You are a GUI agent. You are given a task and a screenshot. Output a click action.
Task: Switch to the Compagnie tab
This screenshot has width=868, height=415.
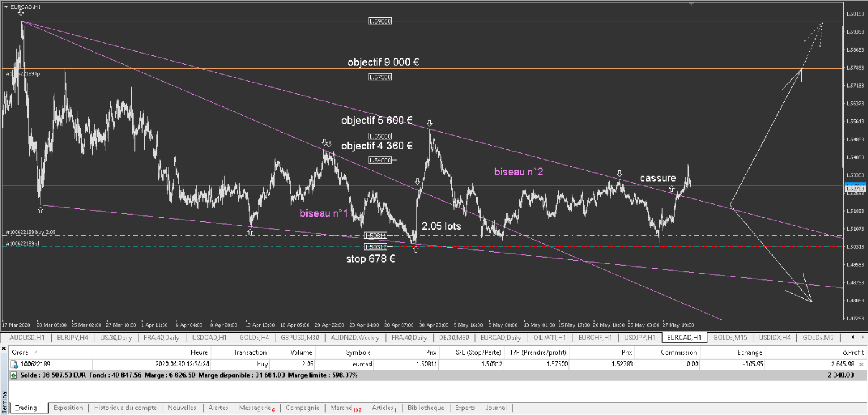tap(302, 408)
